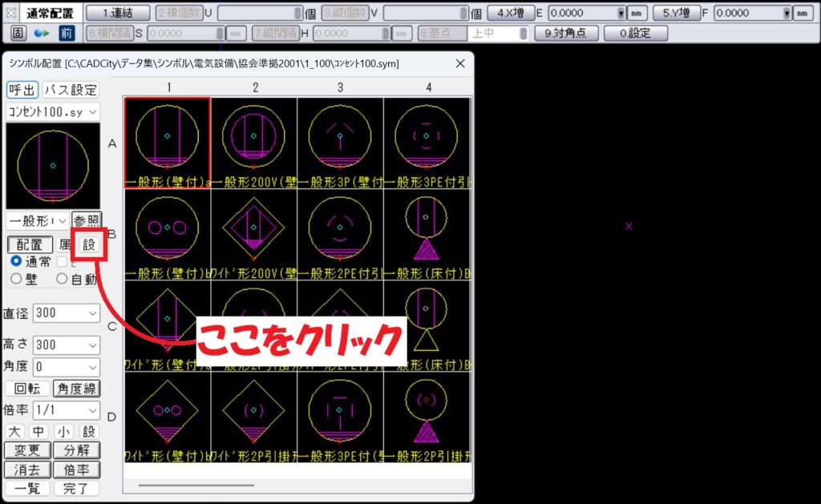Select the 自動 radio button
821x504 pixels.
(x=62, y=279)
